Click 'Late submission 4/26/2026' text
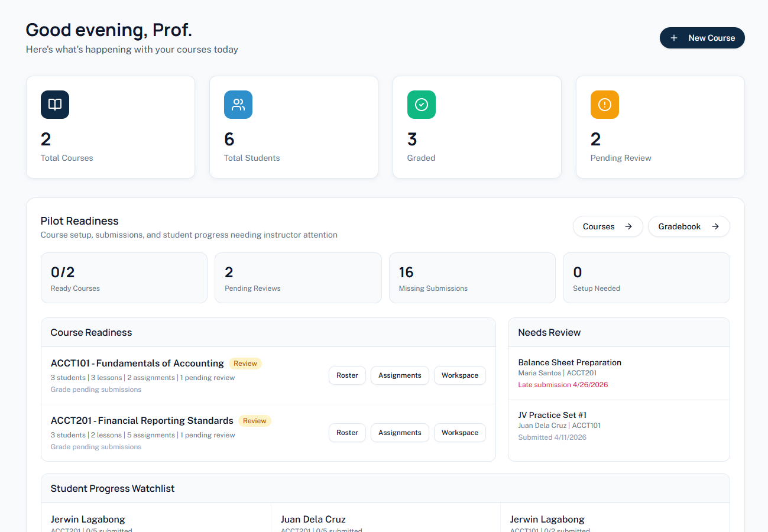 click(x=563, y=385)
